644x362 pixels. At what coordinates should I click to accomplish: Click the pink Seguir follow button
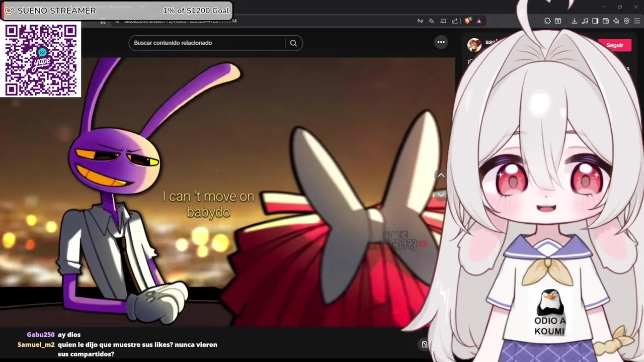point(614,45)
